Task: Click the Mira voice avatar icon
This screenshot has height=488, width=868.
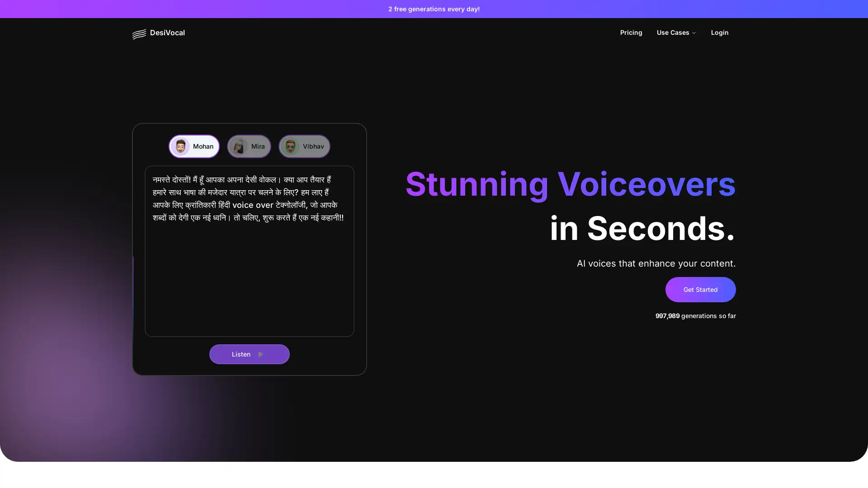Action: [239, 146]
